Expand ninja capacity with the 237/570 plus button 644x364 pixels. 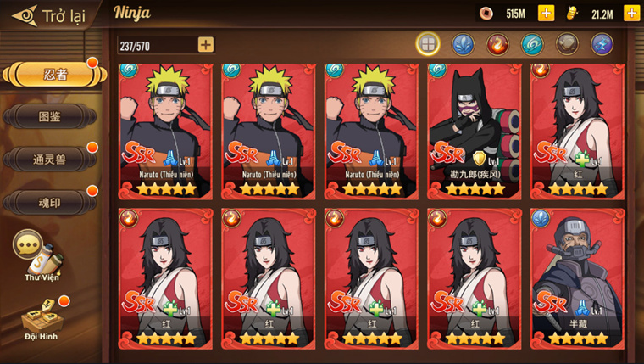(206, 44)
